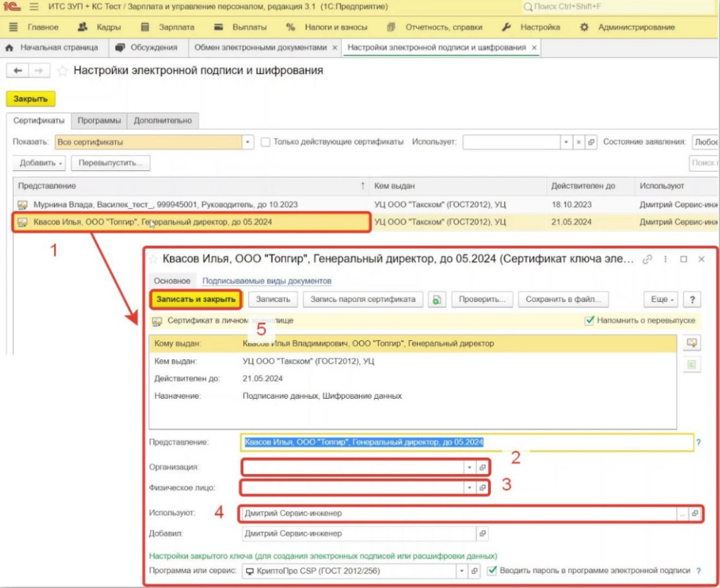Uncheck Напомнить о перевыпуске checkbox
This screenshot has width=720, height=588.
click(x=589, y=321)
